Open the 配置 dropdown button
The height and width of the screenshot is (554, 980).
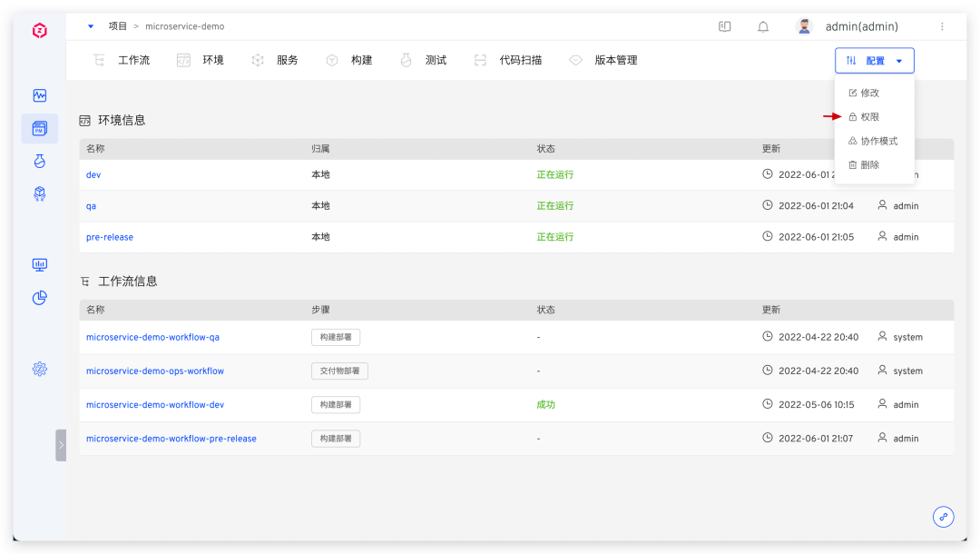coord(874,61)
